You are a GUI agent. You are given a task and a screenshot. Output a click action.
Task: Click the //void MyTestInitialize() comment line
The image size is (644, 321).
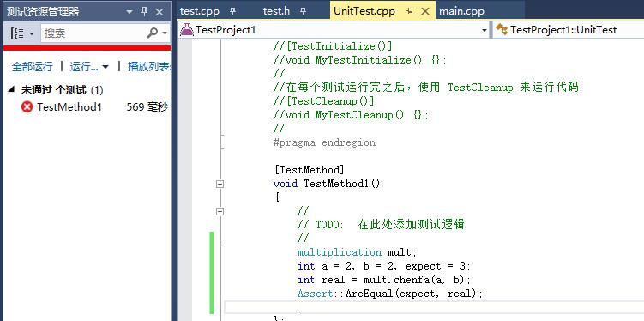coord(360,60)
